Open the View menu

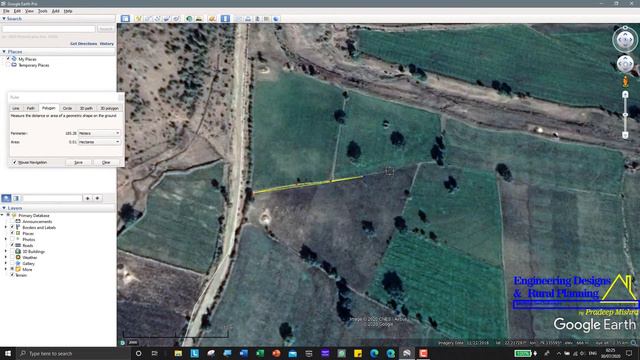pyautogui.click(x=29, y=11)
